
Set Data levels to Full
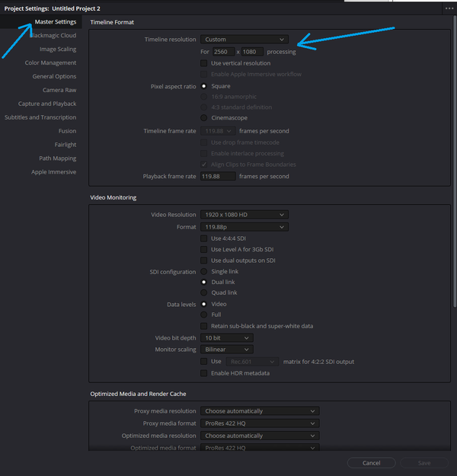[204, 315]
